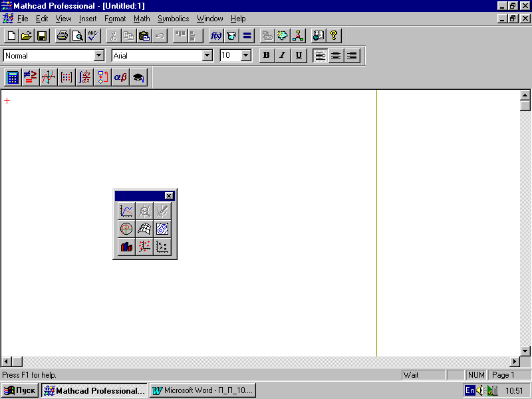Toggle Underline formatting
Viewport: 532px width, 399px height.
(299, 56)
